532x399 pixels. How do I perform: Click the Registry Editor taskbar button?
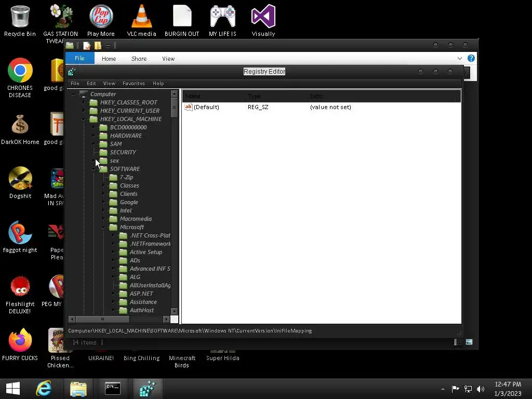click(x=148, y=389)
